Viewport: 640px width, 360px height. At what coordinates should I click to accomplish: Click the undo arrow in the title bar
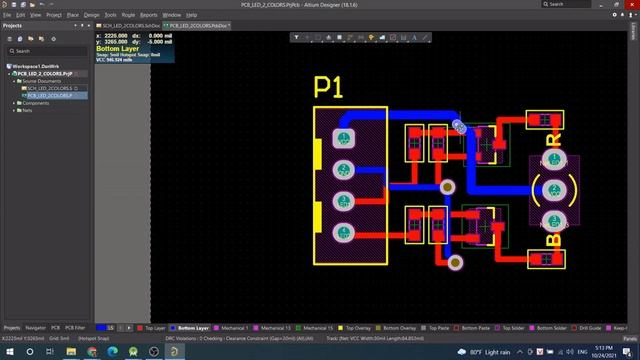[42, 4]
